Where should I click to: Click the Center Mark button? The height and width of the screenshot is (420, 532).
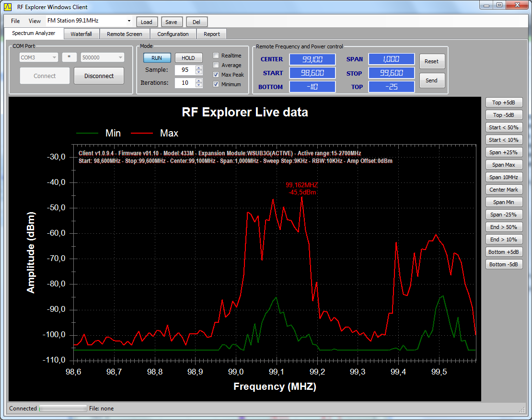[x=504, y=190]
